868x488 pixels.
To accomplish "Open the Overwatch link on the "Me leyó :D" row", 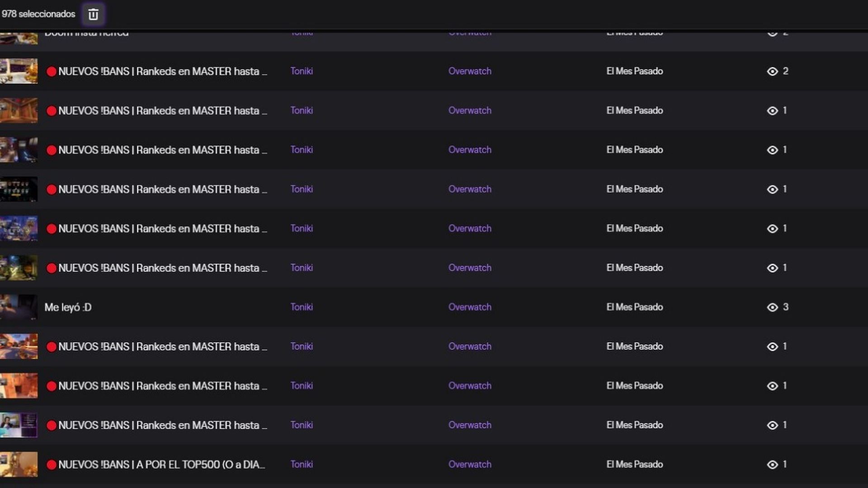I will click(x=470, y=307).
